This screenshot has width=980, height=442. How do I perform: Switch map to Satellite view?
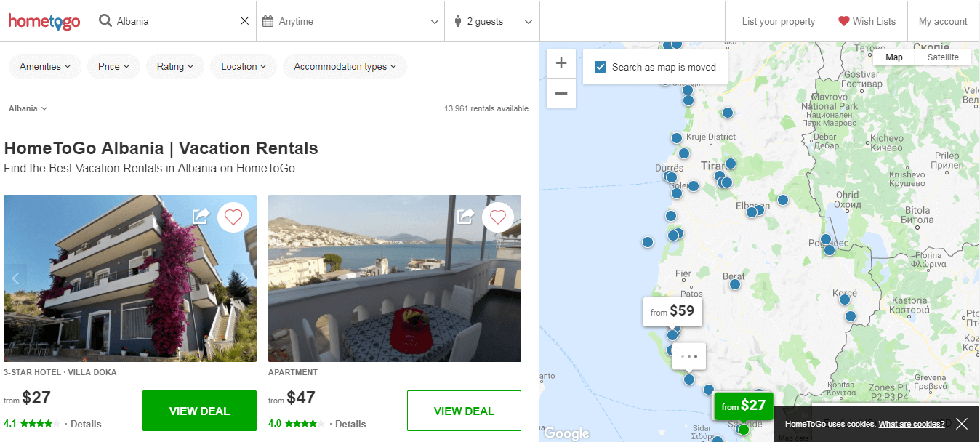point(943,57)
